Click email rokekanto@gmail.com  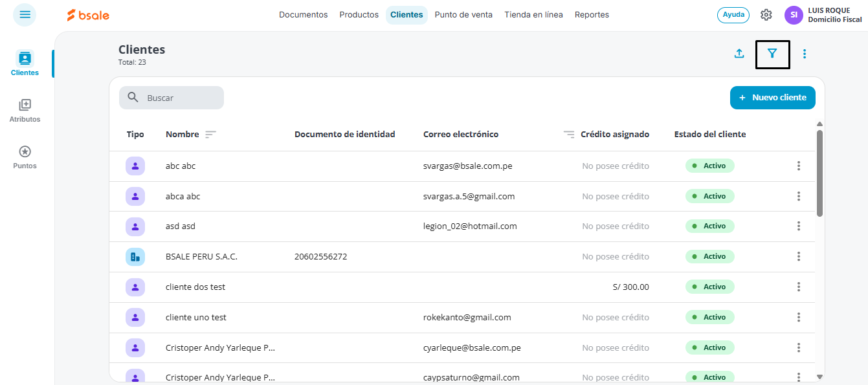coord(467,317)
